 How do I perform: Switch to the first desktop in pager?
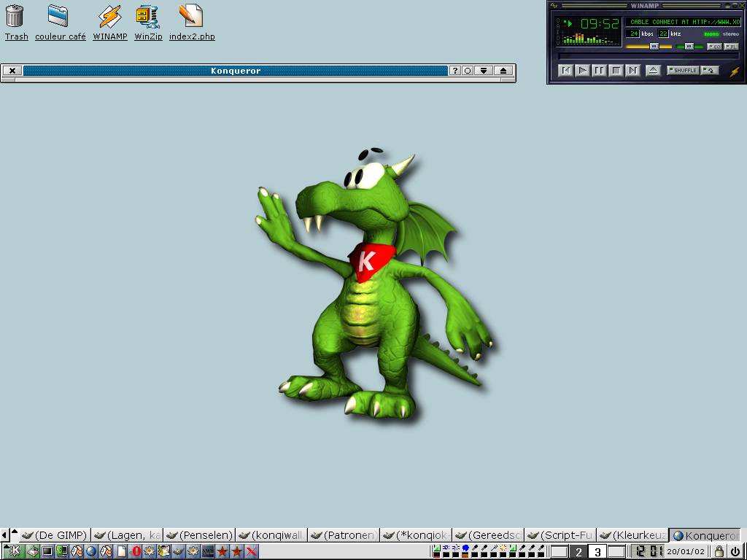tap(560, 552)
